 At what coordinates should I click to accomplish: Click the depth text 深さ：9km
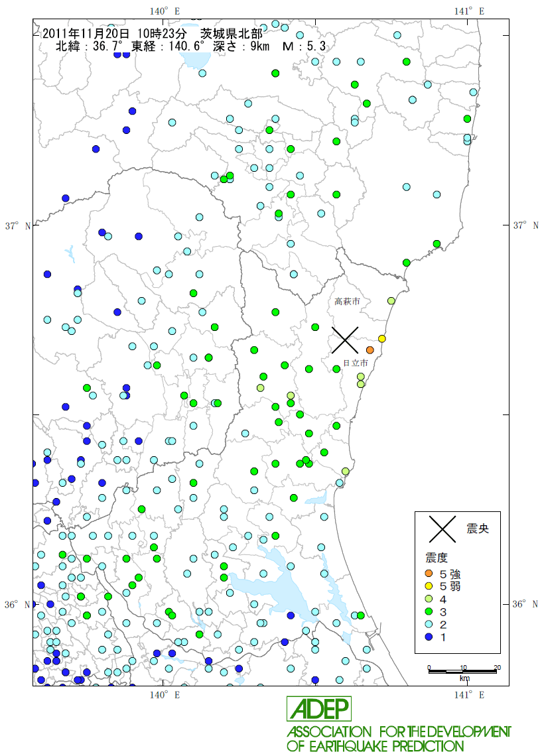tap(241, 46)
